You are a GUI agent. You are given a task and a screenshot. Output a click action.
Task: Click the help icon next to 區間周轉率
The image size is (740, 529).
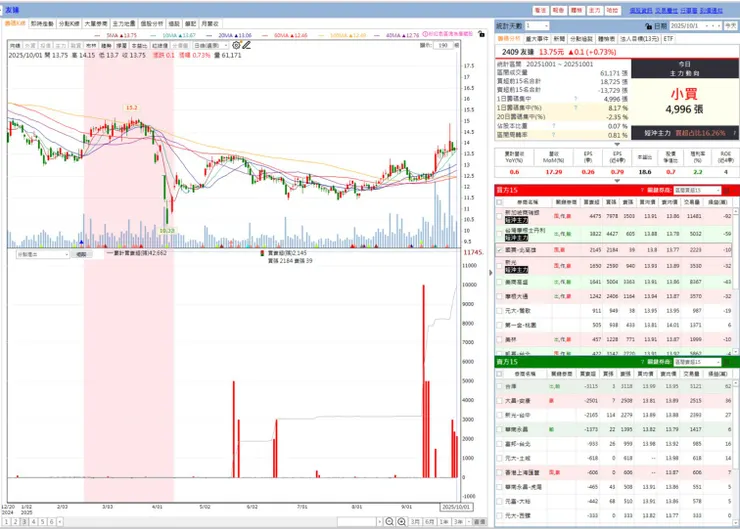[554, 135]
